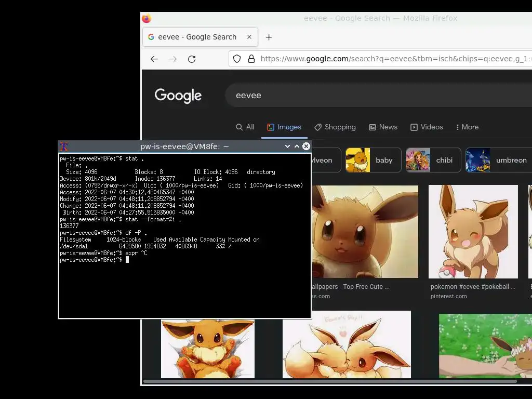Viewport: 532px width, 399px height.
Task: Go back with the back arrow
Action: point(154,59)
